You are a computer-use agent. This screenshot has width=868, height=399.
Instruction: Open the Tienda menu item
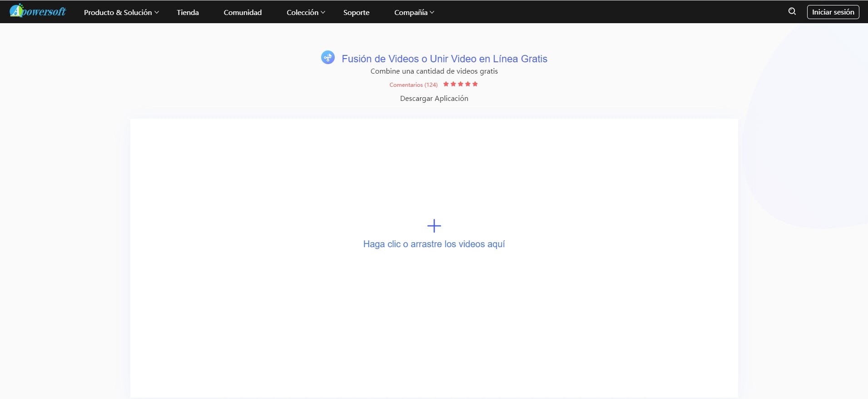point(188,12)
